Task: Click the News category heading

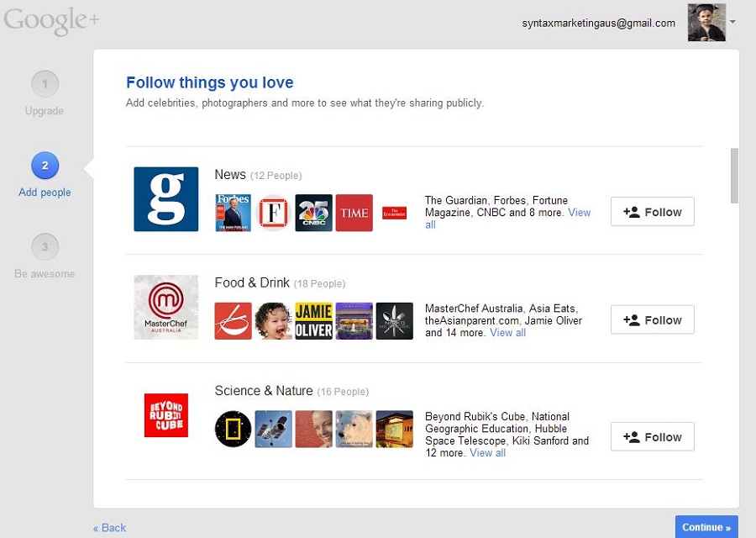Action: tap(230, 174)
